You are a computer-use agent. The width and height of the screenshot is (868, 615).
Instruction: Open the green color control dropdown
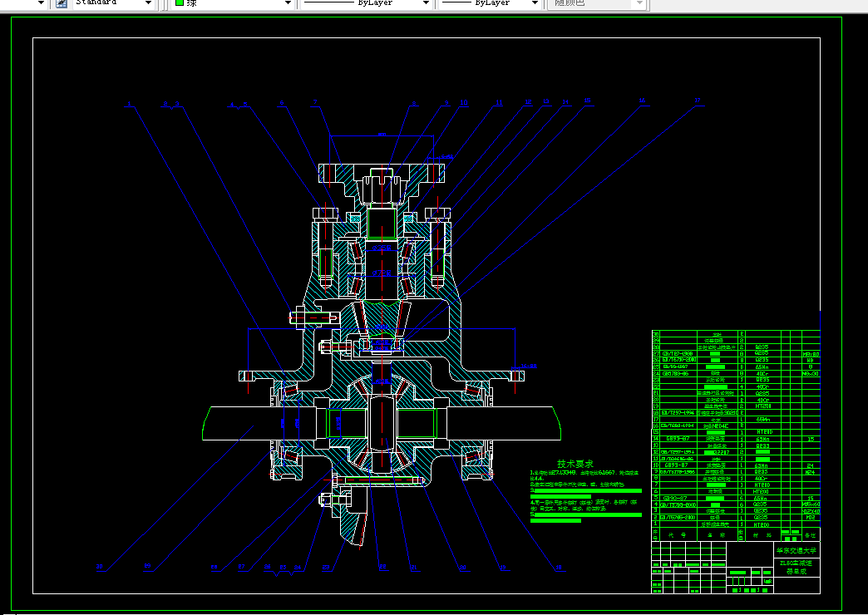[288, 3]
